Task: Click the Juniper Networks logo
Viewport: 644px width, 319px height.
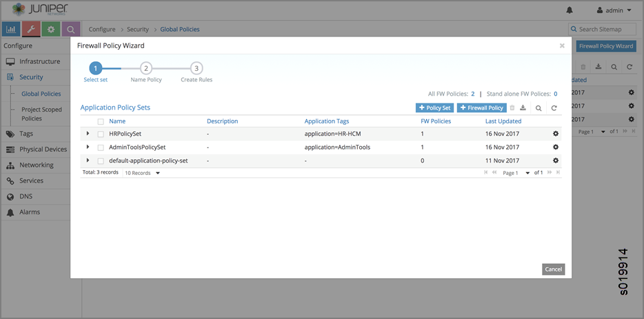Action: (40, 9)
